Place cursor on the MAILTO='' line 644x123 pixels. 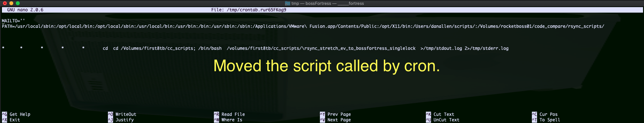13,21
